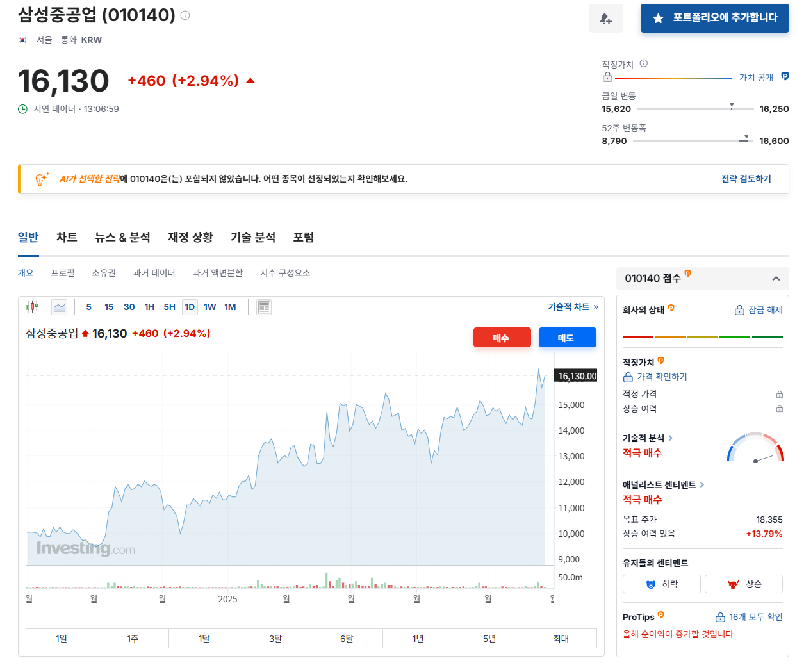Click the 52주 변동폭 range slider marker

click(746, 138)
